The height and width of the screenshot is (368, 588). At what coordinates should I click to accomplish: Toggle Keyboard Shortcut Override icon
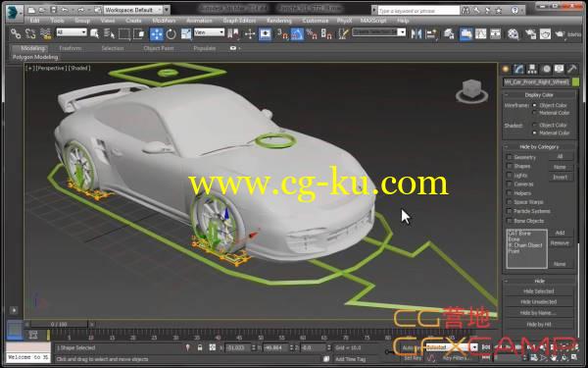[x=266, y=34]
